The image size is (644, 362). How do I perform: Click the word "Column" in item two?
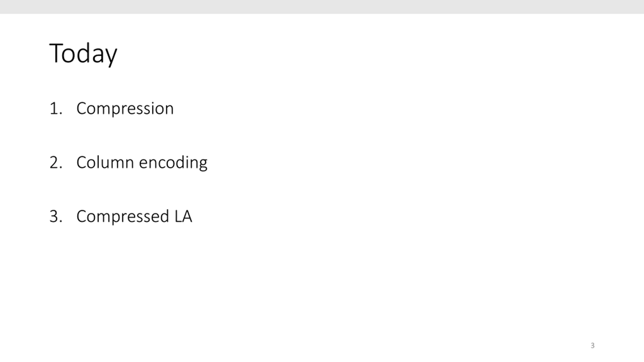[x=105, y=162]
